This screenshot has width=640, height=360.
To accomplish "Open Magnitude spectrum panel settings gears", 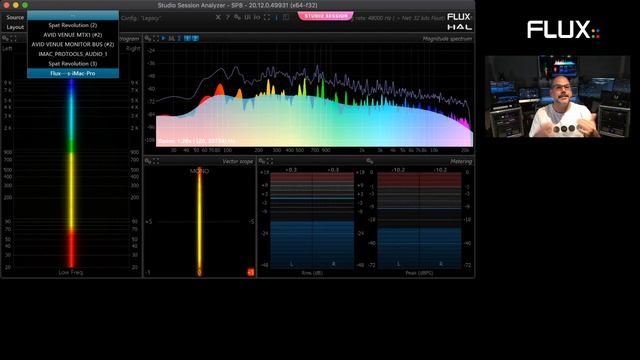I will point(148,38).
